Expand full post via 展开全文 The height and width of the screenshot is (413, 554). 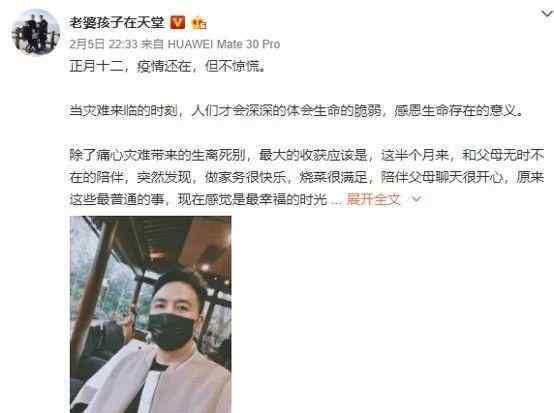pos(373,199)
